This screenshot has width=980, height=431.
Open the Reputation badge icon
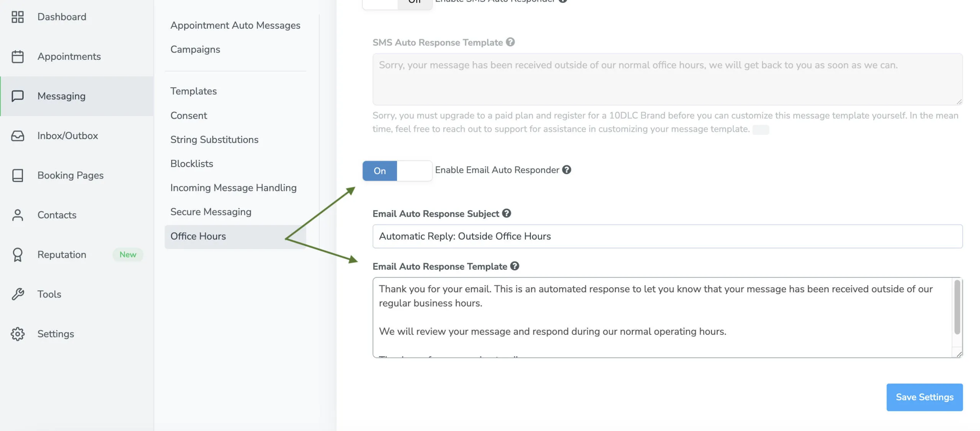18,254
